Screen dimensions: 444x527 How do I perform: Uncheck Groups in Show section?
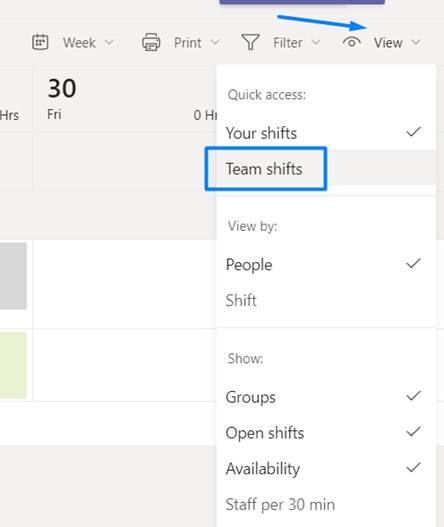coord(413,396)
